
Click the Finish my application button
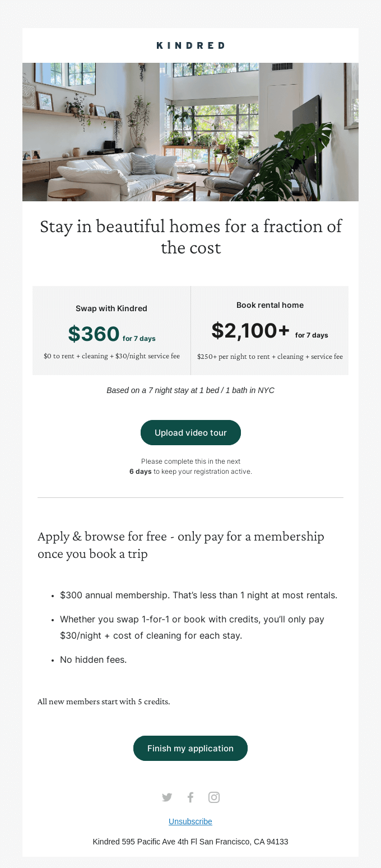pos(190,748)
